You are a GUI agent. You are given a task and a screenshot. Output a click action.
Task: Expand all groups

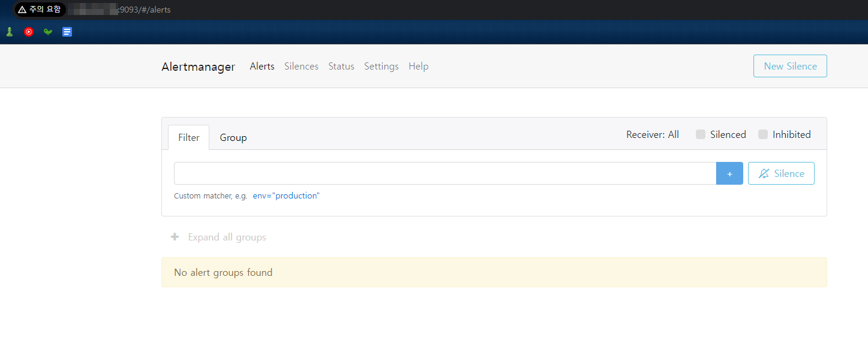[x=227, y=237]
